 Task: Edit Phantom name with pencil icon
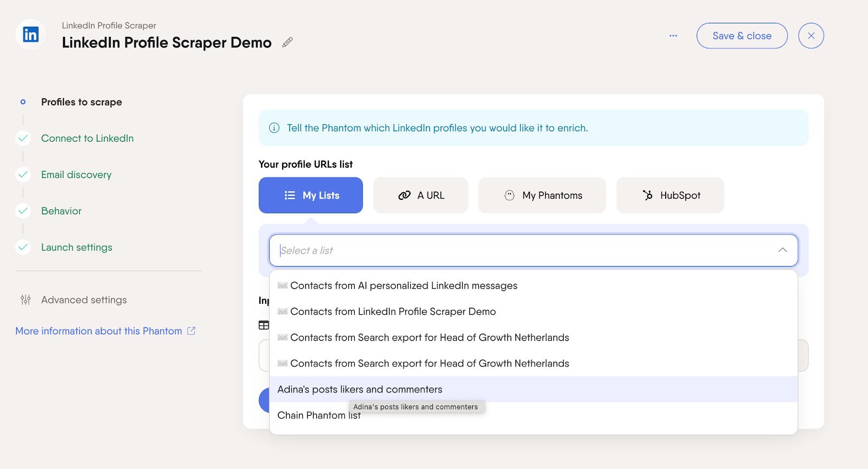pyautogui.click(x=288, y=42)
